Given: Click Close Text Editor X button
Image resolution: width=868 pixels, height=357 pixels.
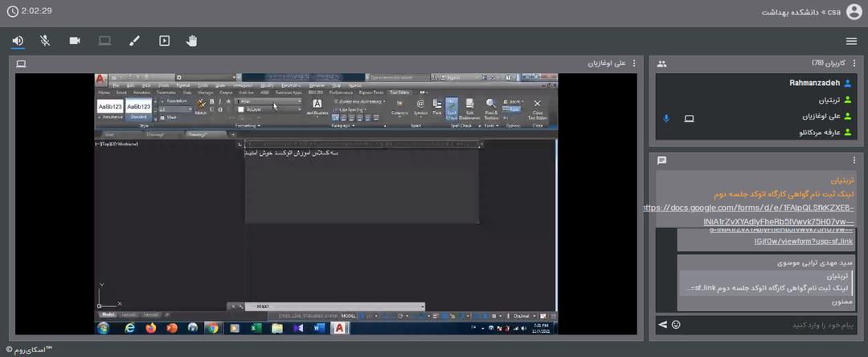Looking at the screenshot, I should click(x=537, y=109).
